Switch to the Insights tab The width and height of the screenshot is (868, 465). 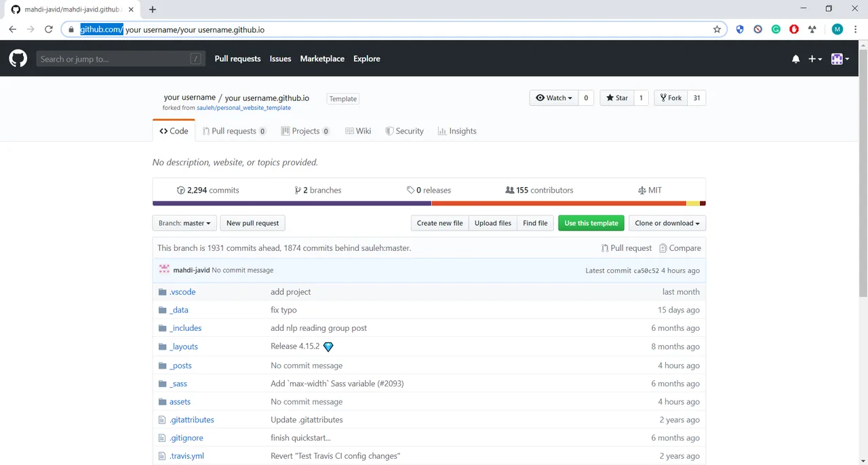pos(457,131)
